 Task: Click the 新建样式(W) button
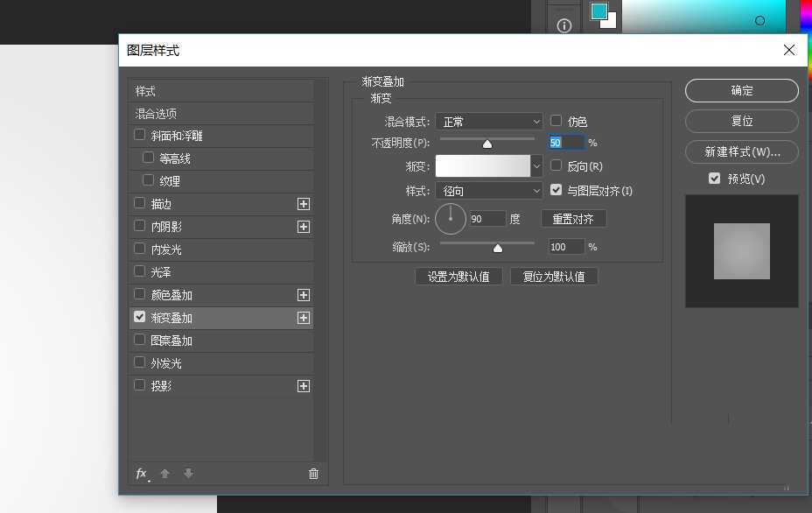(741, 151)
